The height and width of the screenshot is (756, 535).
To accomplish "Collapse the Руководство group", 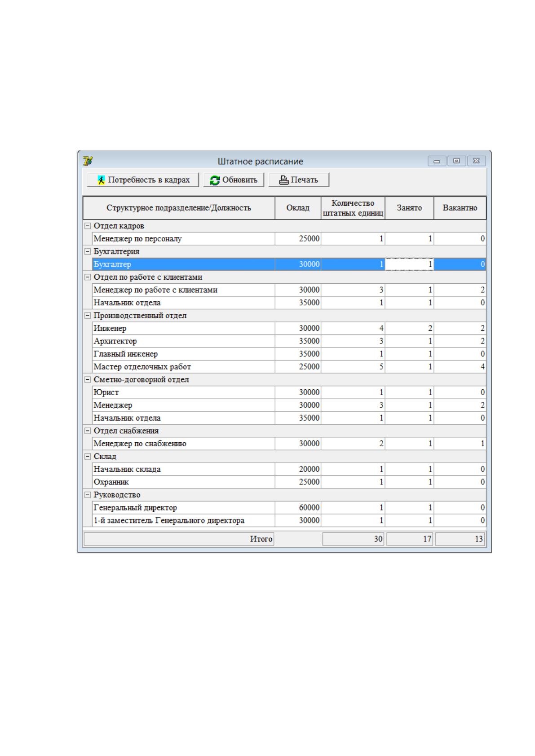I will click(x=88, y=495).
